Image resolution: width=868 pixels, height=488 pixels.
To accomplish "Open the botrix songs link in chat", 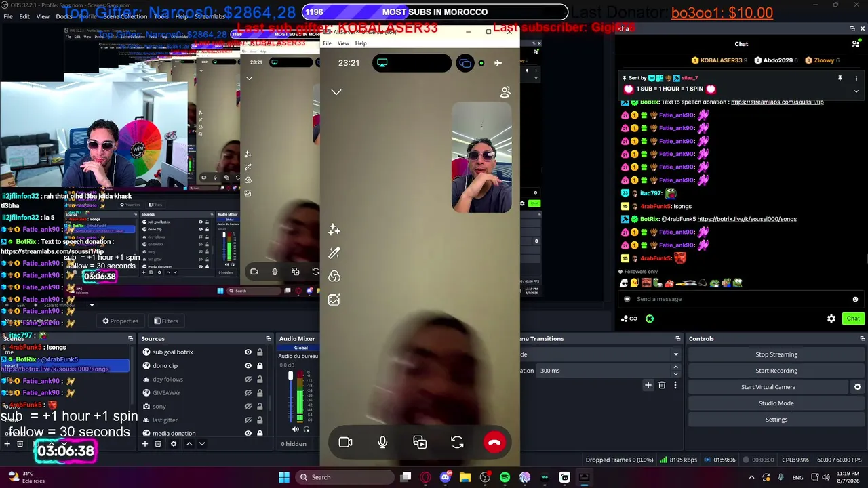I will 747,220.
